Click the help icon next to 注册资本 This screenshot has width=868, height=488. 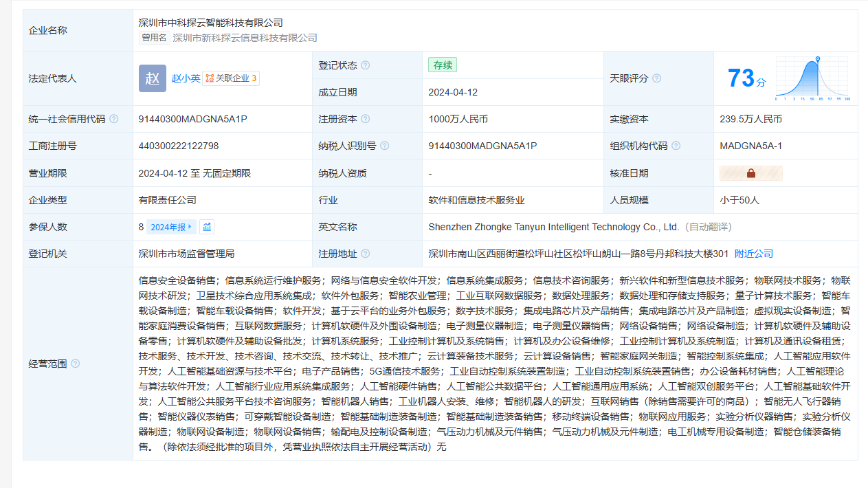click(x=365, y=119)
